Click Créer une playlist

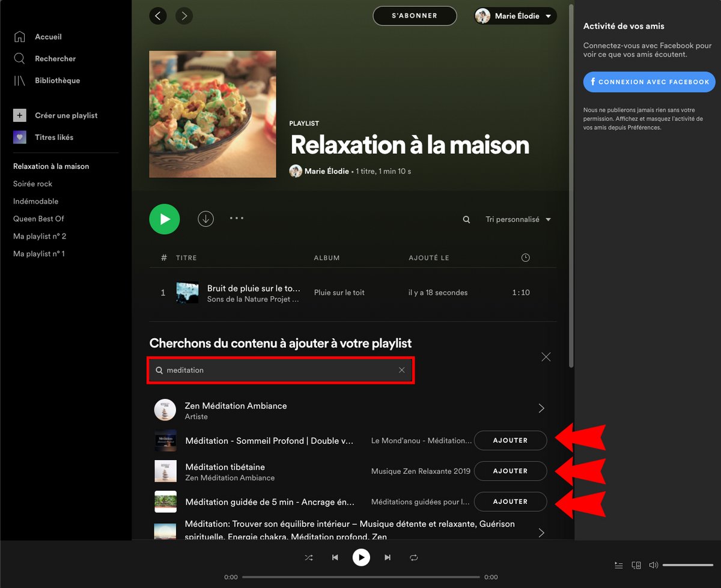click(x=66, y=115)
